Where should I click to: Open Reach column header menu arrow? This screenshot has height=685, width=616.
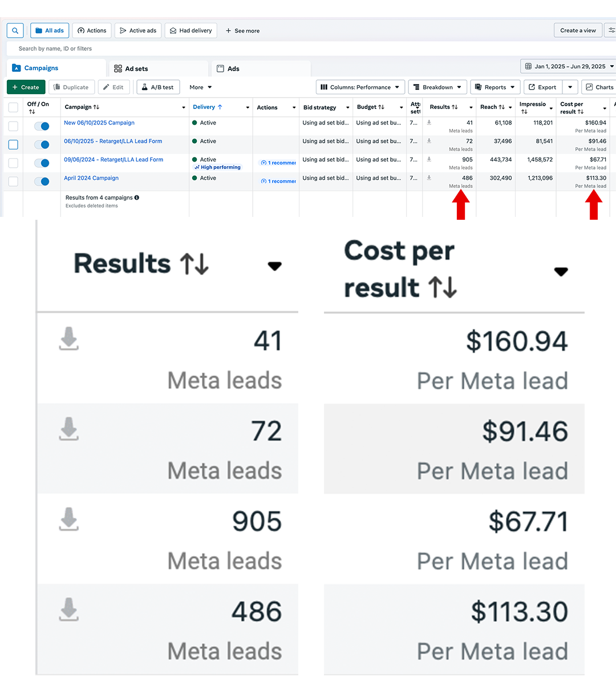pos(510,107)
